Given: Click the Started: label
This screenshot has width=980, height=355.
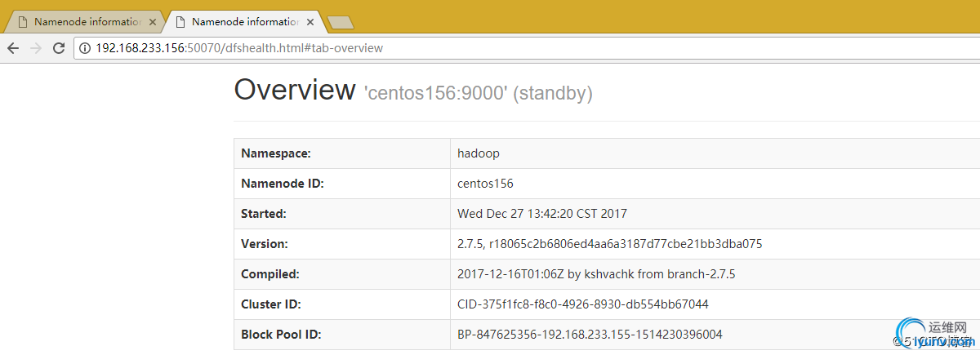Looking at the screenshot, I should [263, 214].
